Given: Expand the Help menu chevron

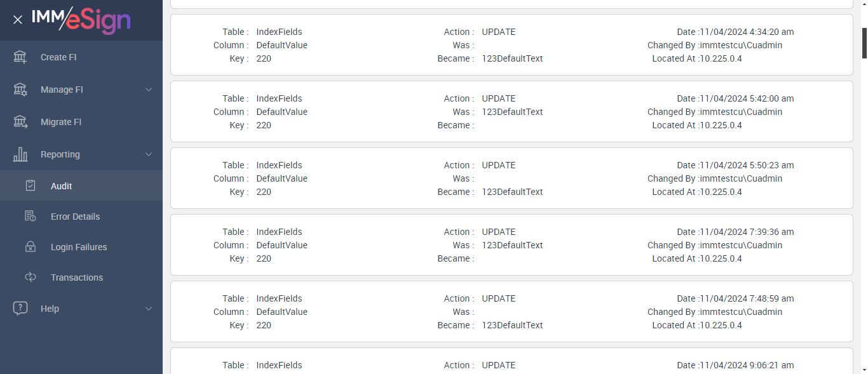Looking at the screenshot, I should (x=149, y=309).
